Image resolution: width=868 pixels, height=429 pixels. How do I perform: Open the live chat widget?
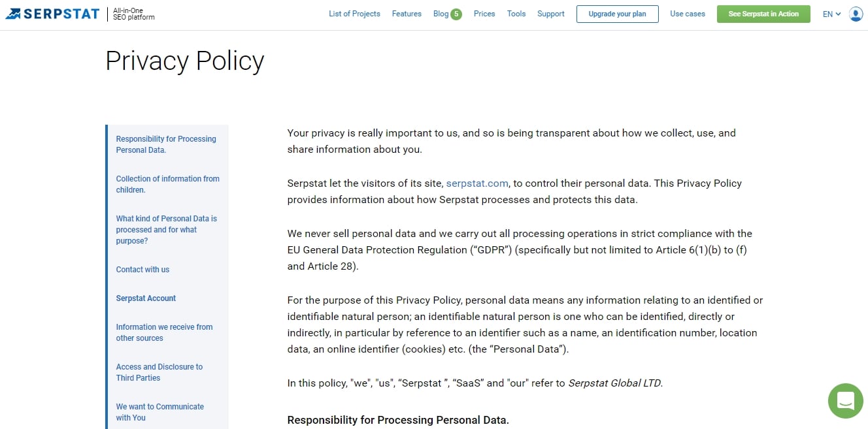(845, 401)
